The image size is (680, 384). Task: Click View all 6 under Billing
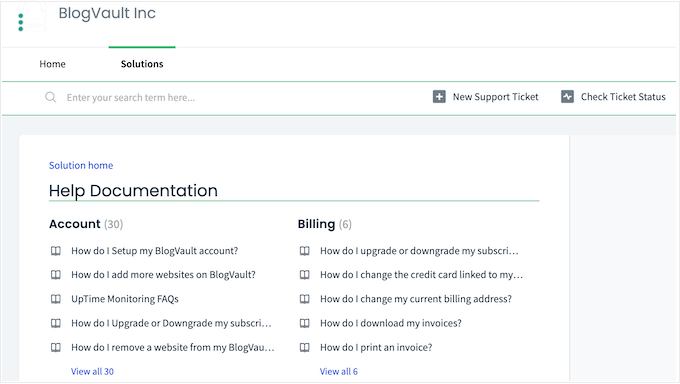tap(339, 371)
